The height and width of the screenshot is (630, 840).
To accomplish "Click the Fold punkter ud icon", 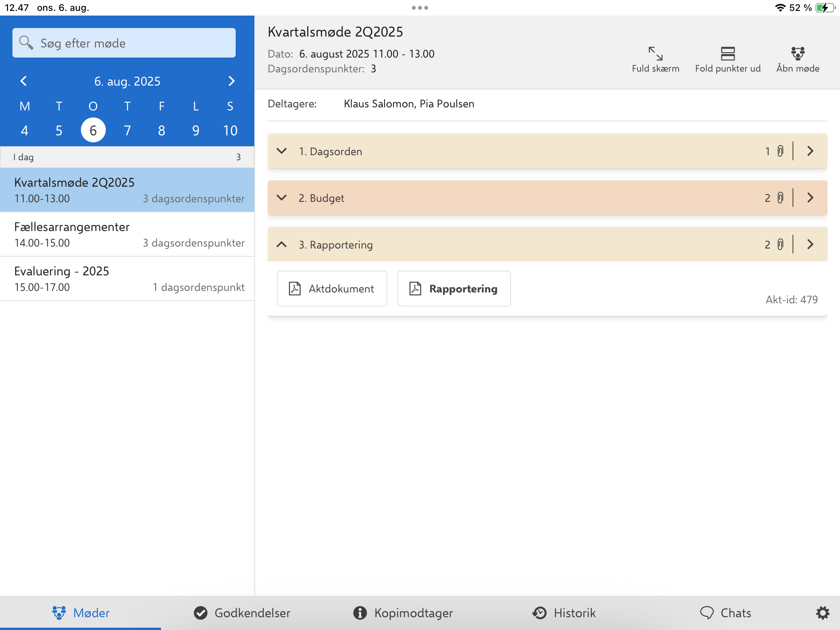I will click(x=727, y=54).
